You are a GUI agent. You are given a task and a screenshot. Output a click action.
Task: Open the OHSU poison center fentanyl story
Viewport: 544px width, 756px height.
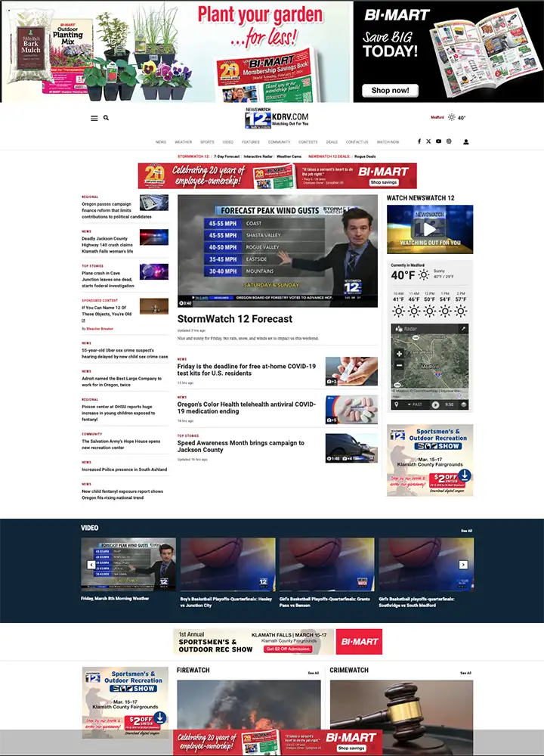(119, 414)
